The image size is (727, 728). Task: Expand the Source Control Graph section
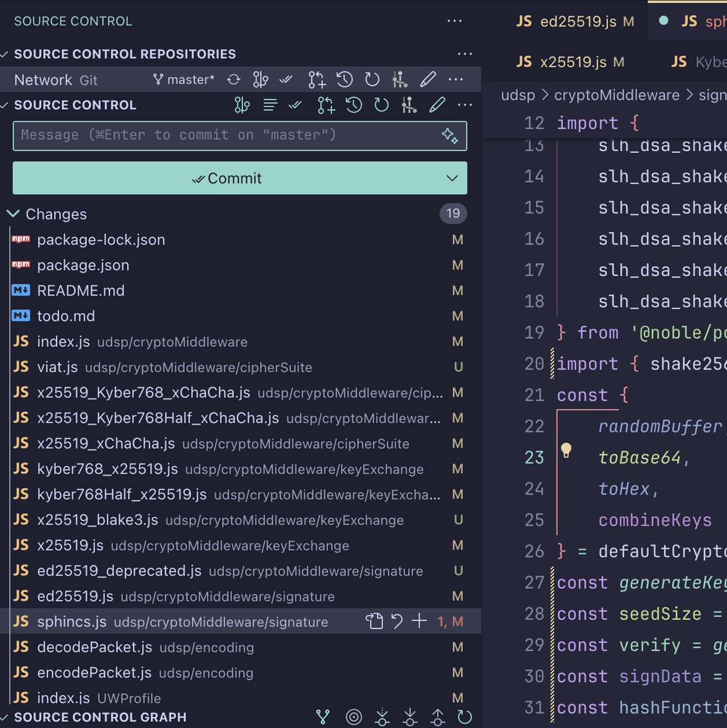(5, 717)
